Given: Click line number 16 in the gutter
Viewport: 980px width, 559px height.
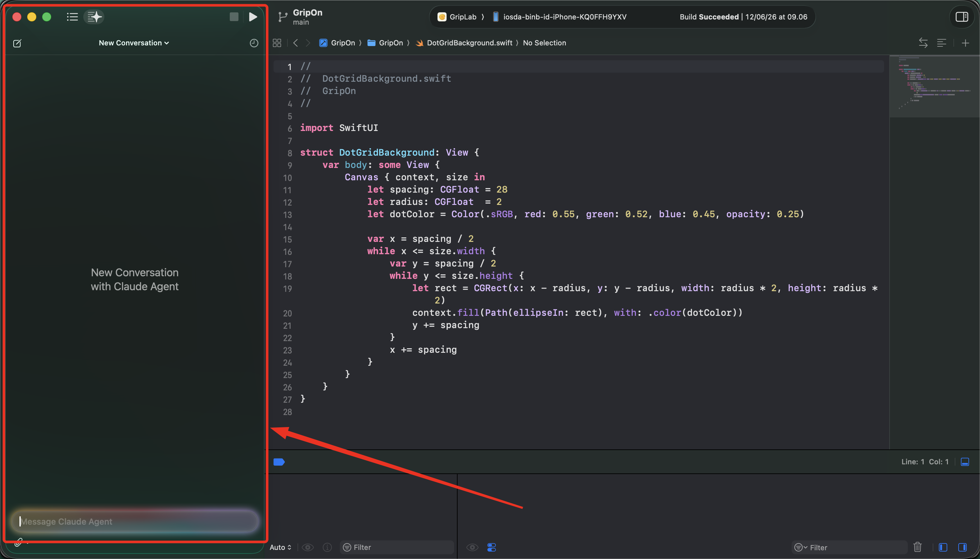Looking at the screenshot, I should coord(287,252).
